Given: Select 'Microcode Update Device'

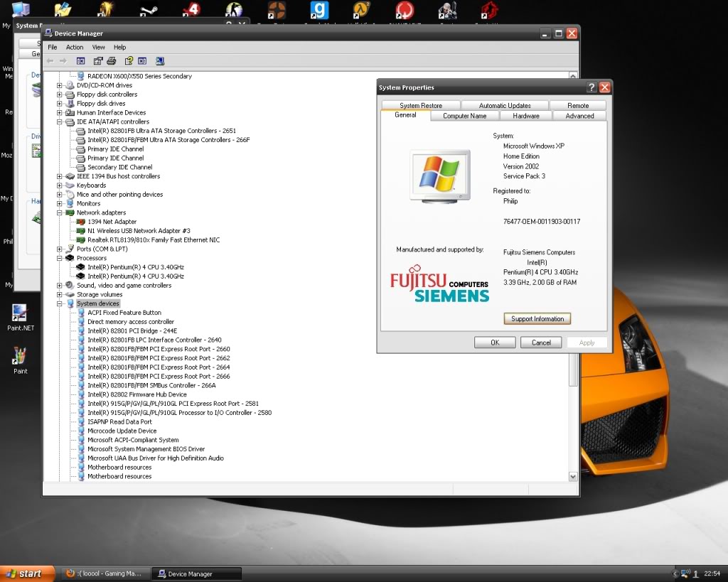Looking at the screenshot, I should [122, 431].
